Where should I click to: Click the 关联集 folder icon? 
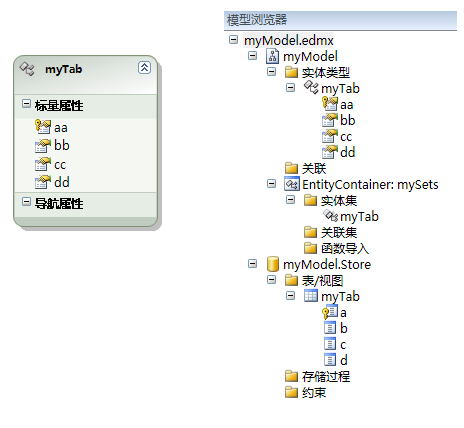(310, 232)
